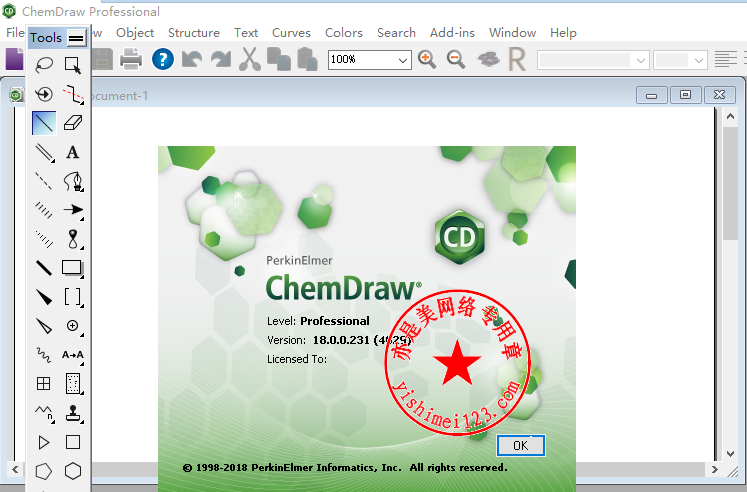Select the Mass Fragmentation tool
The image size is (747, 492).
[x=73, y=94]
